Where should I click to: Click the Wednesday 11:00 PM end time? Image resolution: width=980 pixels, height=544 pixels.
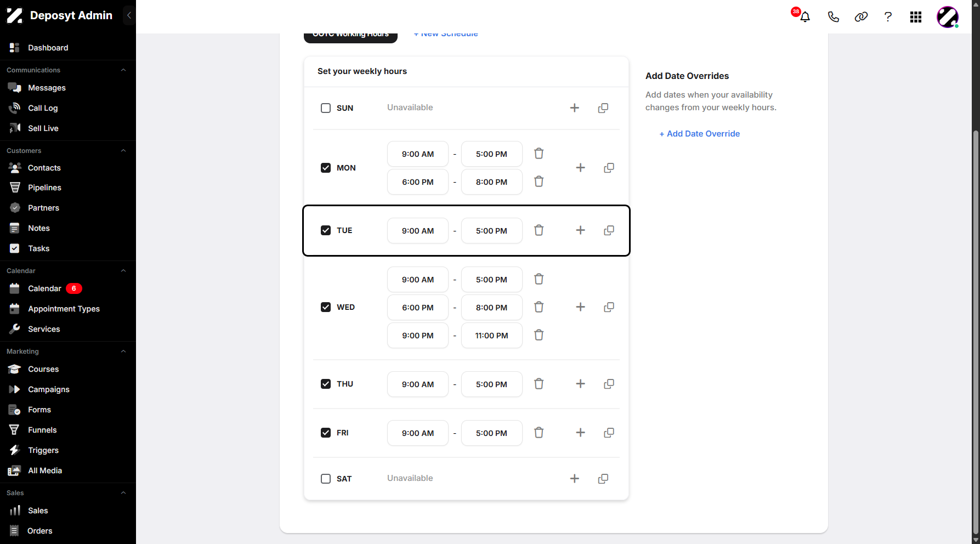click(x=492, y=336)
